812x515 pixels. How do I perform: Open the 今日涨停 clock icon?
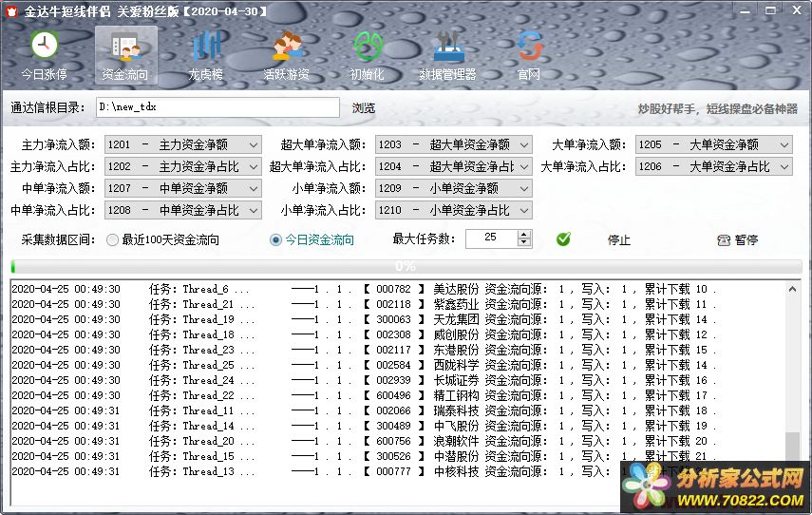[44, 45]
